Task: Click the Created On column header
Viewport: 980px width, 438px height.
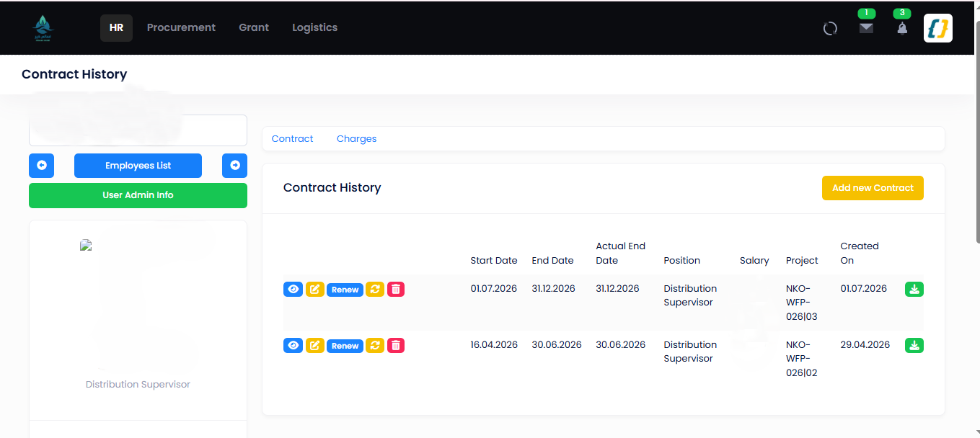Action: coord(860,253)
